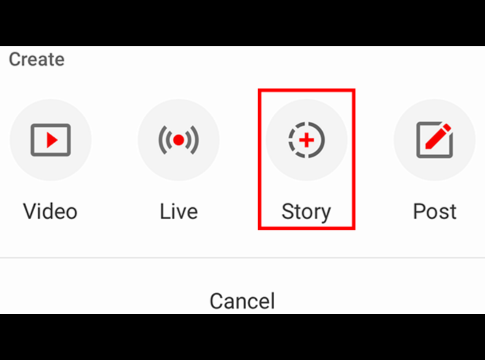
Task: Click the red dot of the Live icon
Action: 179,140
